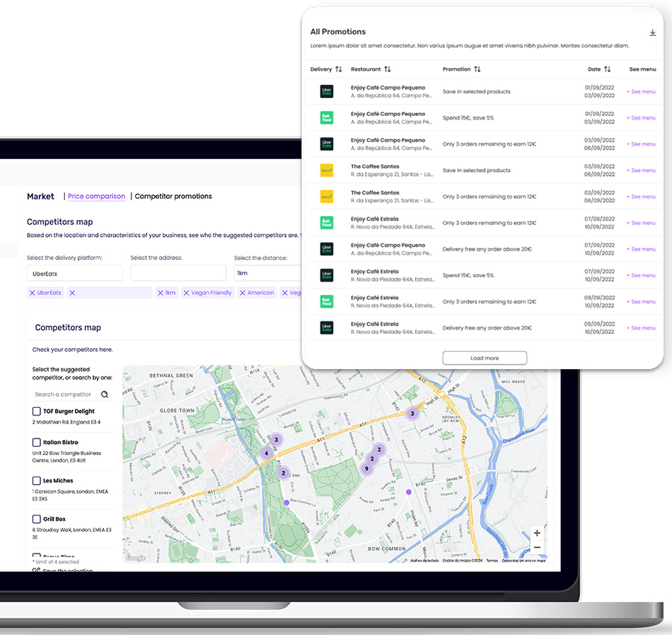
Task: Sort promotions by Delivery column
Action: [338, 69]
